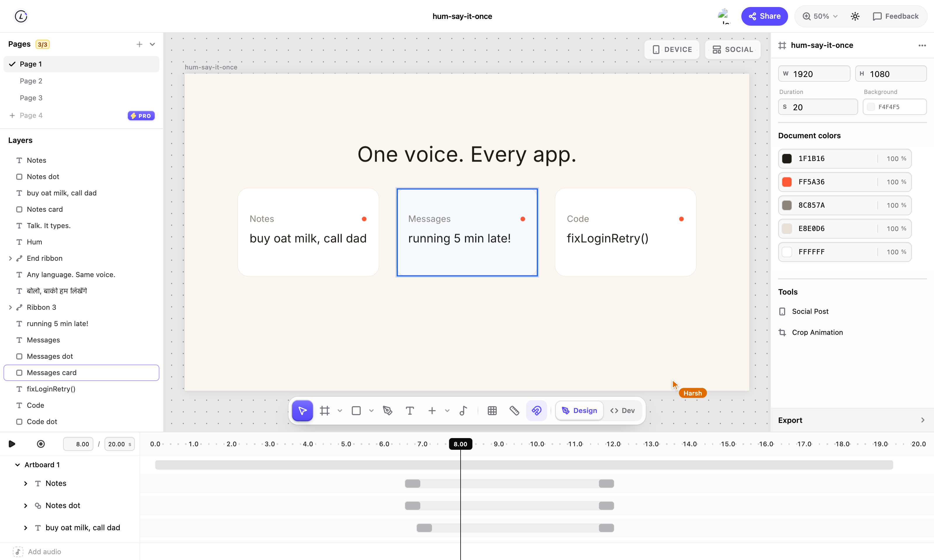Select the pointer tool in the toolbar
Viewport: 934px width, 560px height.
click(302, 411)
